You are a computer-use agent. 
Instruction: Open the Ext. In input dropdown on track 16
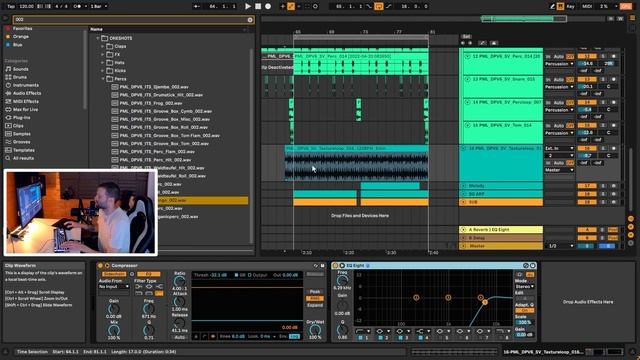[x=559, y=148]
